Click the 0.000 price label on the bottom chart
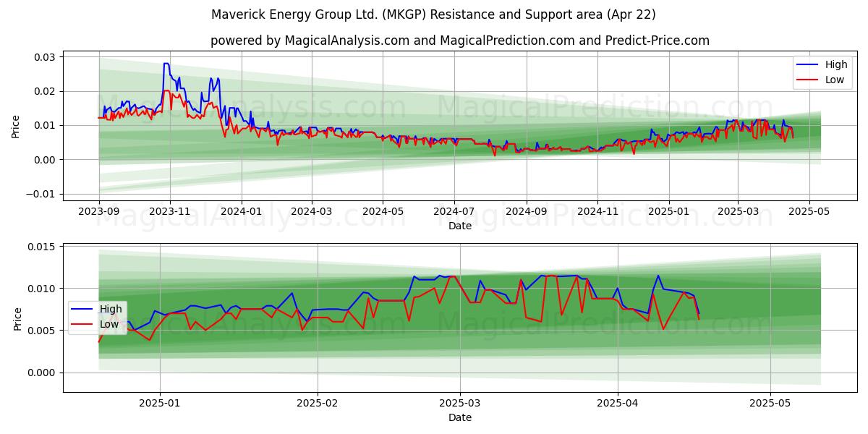 [x=42, y=373]
